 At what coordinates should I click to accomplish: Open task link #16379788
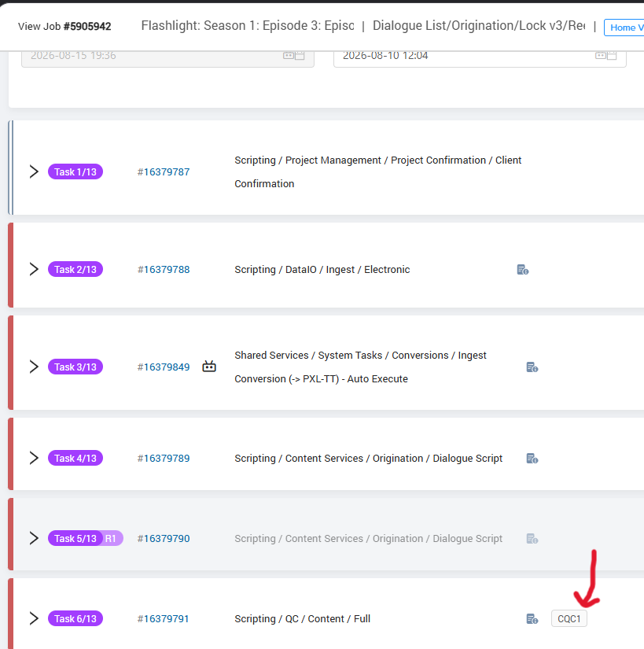[164, 270]
